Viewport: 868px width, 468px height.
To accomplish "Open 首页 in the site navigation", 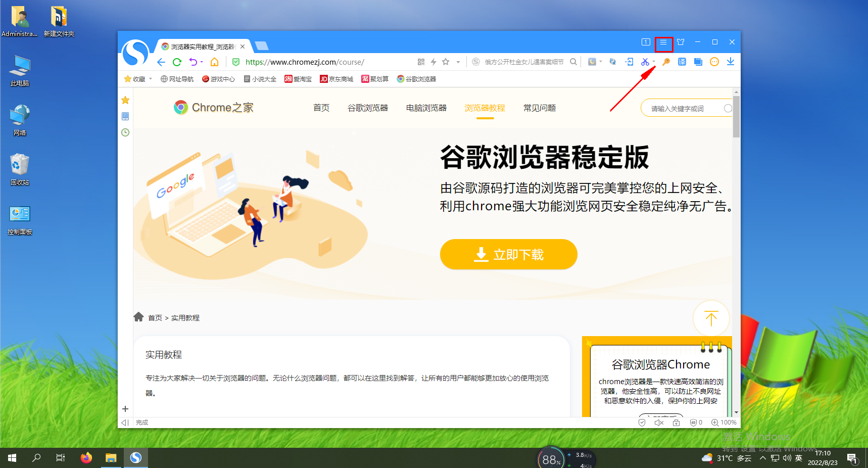I will click(x=321, y=108).
